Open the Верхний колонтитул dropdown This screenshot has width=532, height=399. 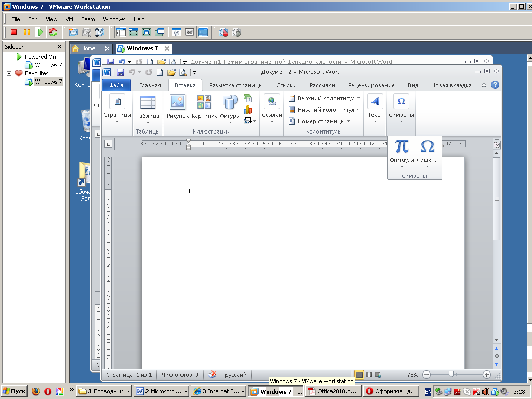point(324,98)
